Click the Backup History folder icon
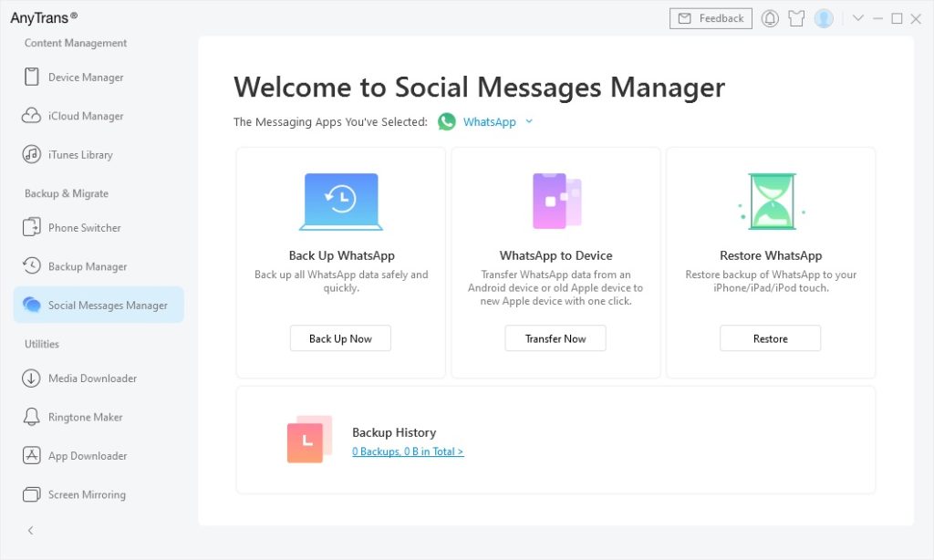Screen dimensions: 934x560 309,439
